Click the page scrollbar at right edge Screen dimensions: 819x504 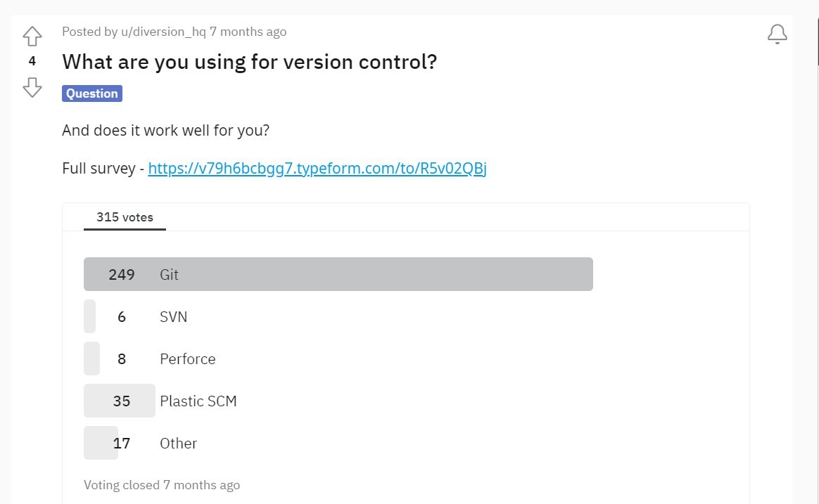[818, 41]
